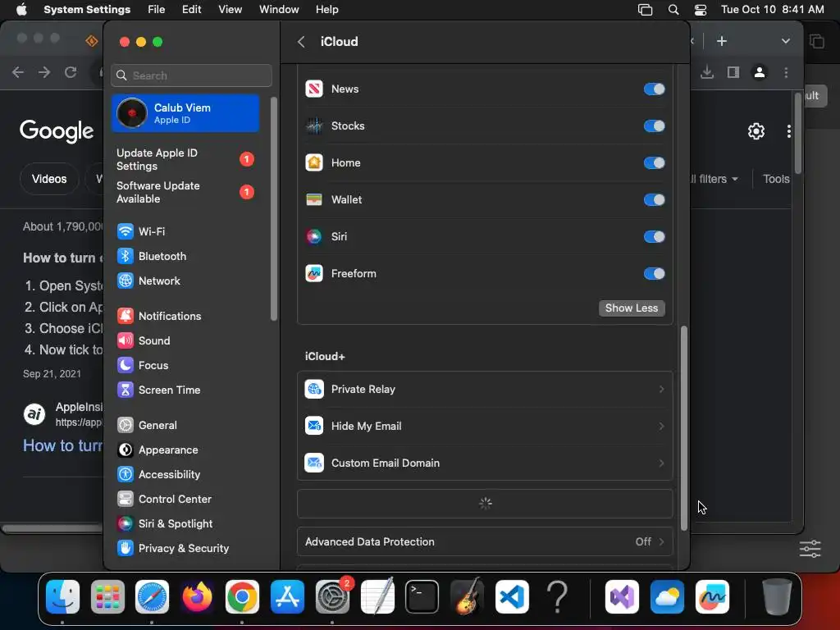Open All filters dropdown in Google
The image size is (840, 630).
pyautogui.click(x=713, y=179)
